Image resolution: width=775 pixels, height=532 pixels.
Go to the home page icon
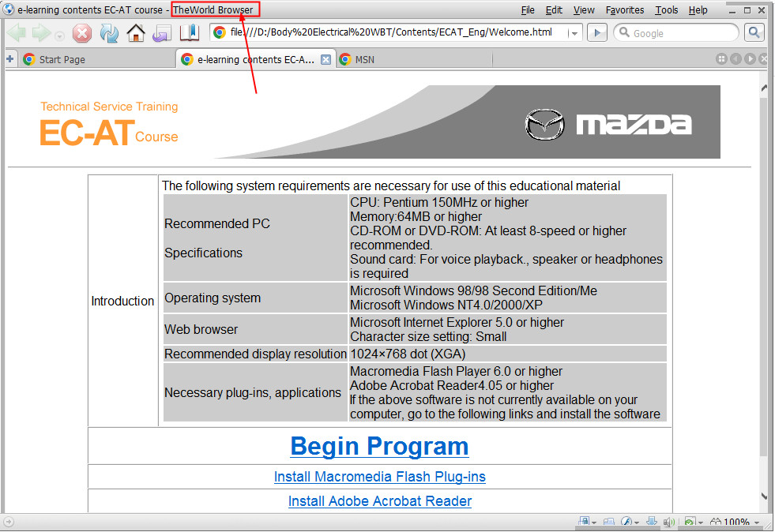[x=136, y=33]
